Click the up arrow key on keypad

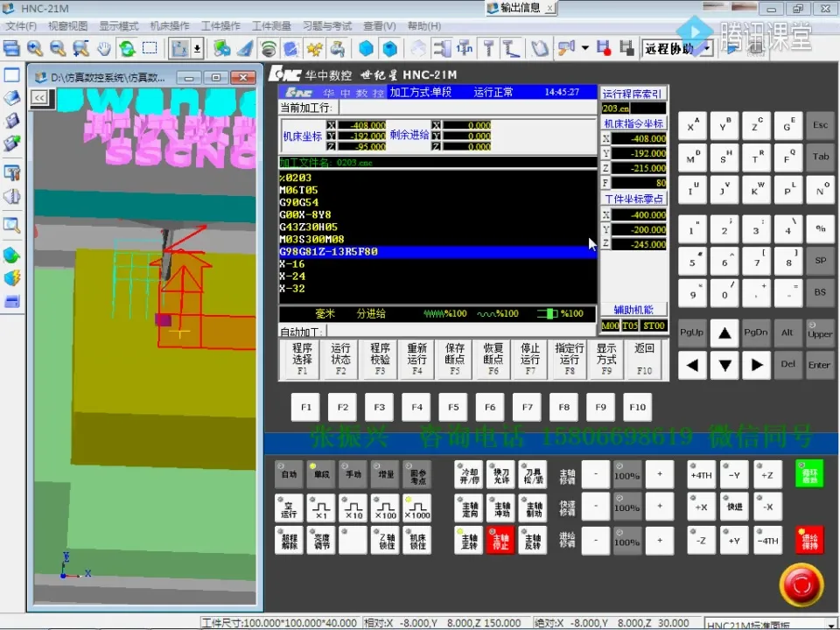pyautogui.click(x=724, y=333)
